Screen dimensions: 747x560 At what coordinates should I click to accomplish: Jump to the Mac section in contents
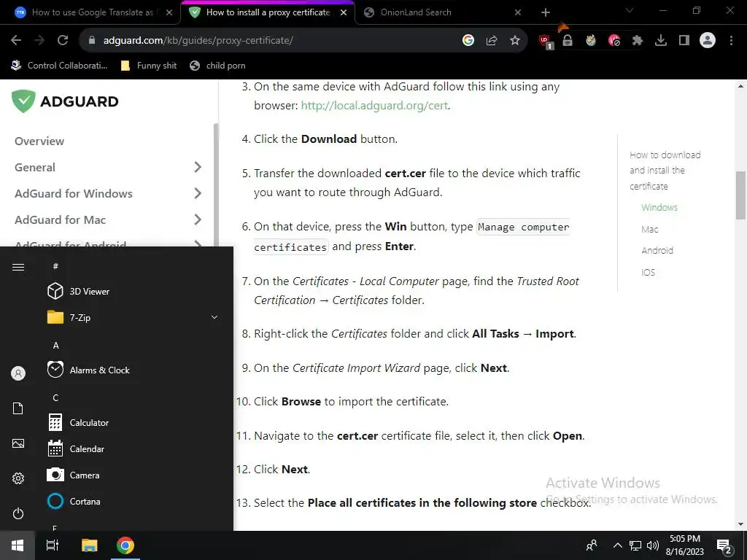click(650, 229)
